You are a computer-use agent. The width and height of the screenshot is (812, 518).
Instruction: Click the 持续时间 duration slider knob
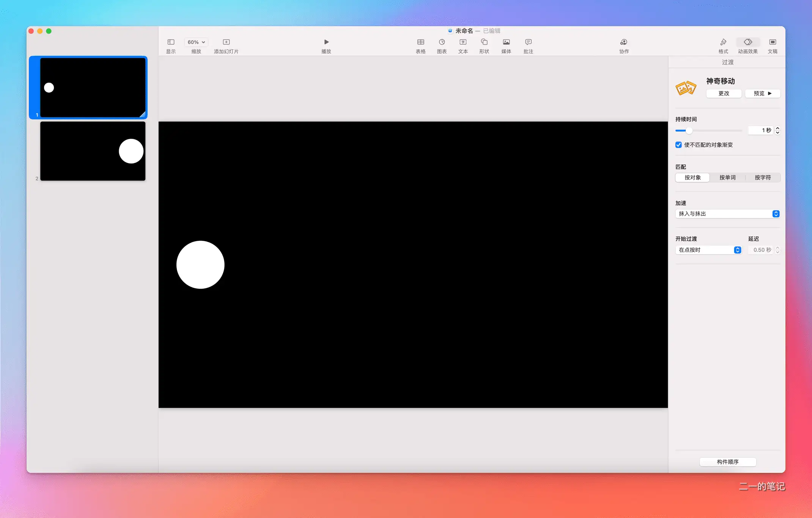point(689,130)
